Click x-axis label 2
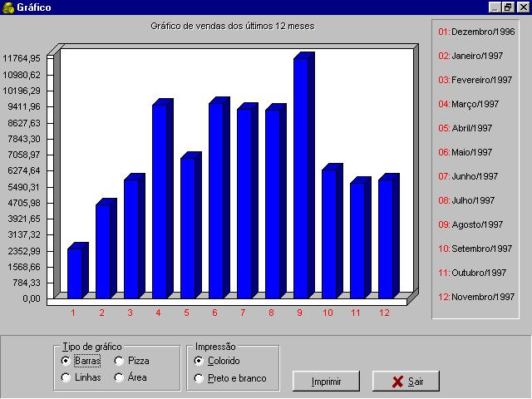This screenshot has width=532, height=399. tap(101, 313)
